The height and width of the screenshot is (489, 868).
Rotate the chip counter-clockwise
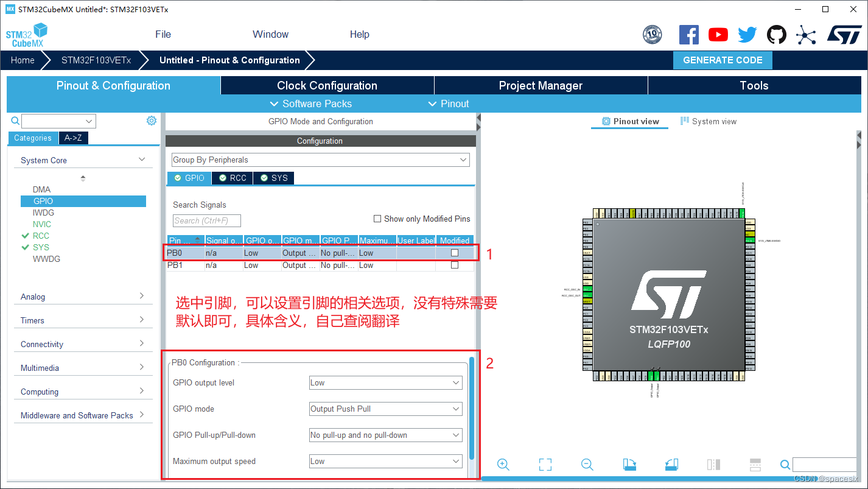click(x=671, y=465)
